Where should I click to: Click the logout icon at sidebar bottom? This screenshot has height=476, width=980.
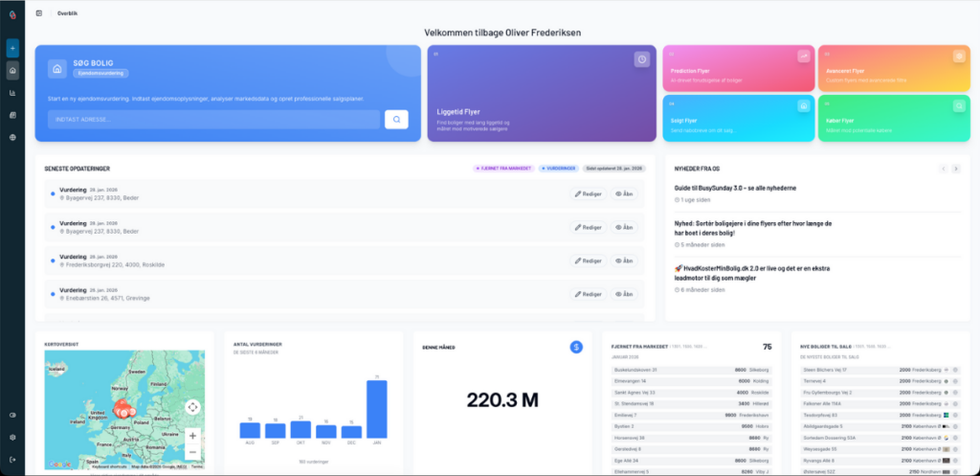(x=12, y=460)
